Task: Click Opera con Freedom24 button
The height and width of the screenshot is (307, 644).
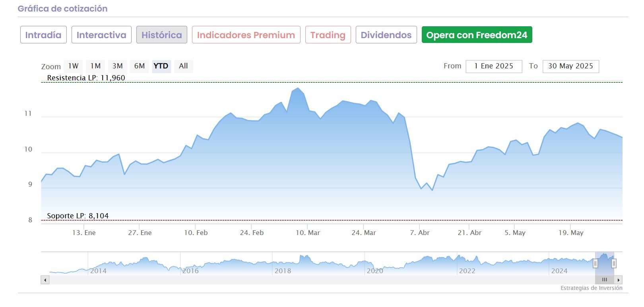Action: point(477,35)
